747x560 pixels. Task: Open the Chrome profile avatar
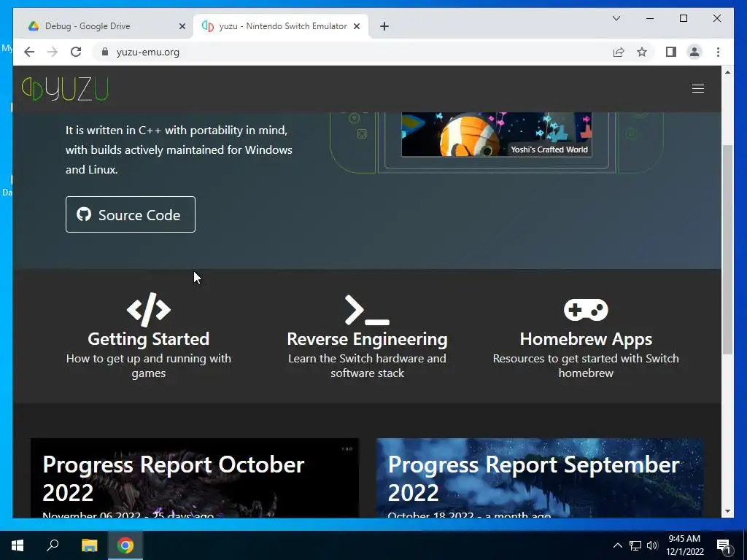[x=694, y=52]
